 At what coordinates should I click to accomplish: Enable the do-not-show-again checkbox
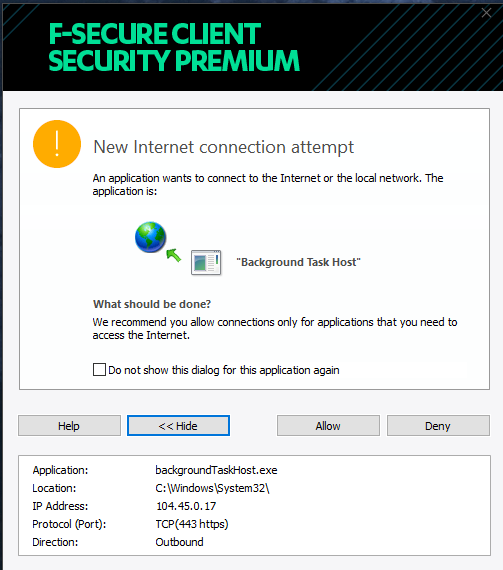click(x=99, y=369)
